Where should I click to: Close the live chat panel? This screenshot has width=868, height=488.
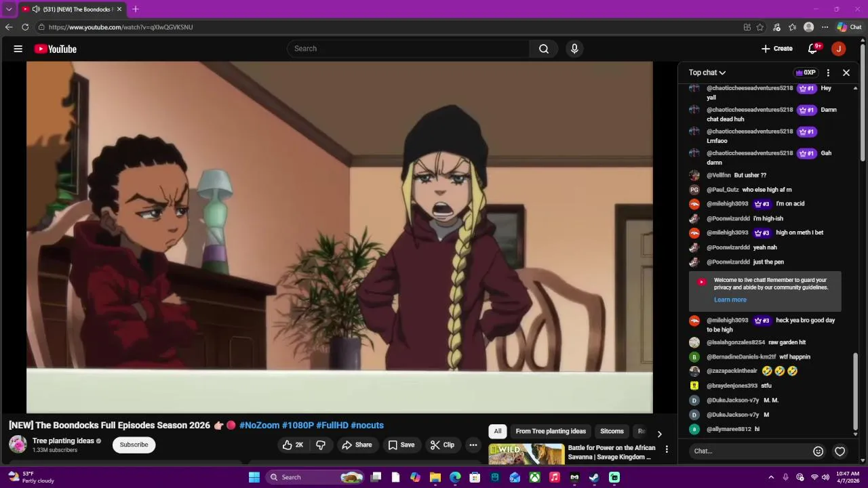pos(846,73)
